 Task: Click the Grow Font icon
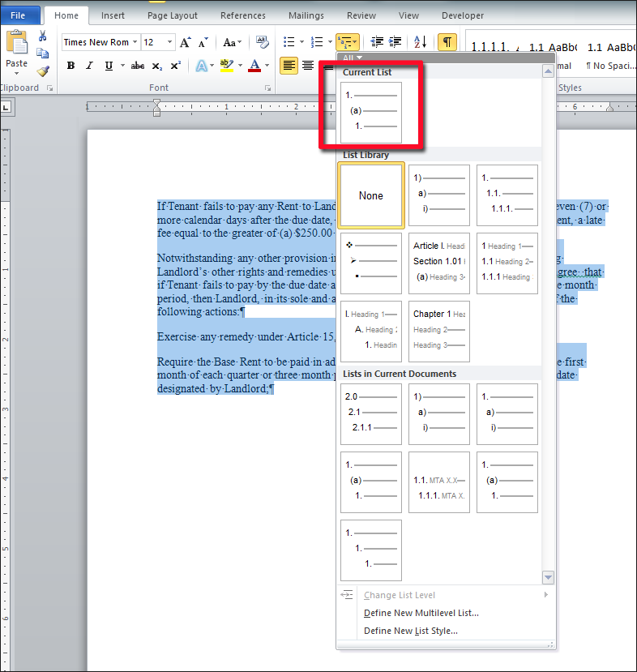[185, 42]
